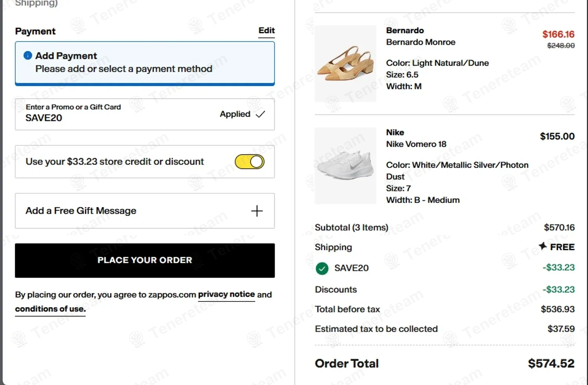This screenshot has height=385, width=588.
Task: Click the blue info icon beside Add Payment
Action: coord(28,56)
